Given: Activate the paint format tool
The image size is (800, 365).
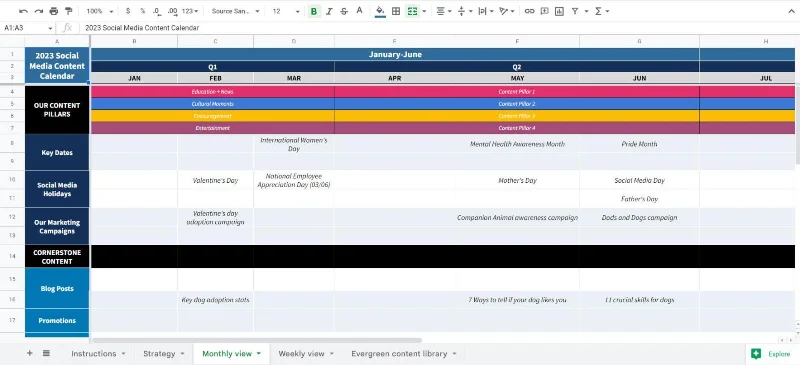Looking at the screenshot, I should 68,11.
